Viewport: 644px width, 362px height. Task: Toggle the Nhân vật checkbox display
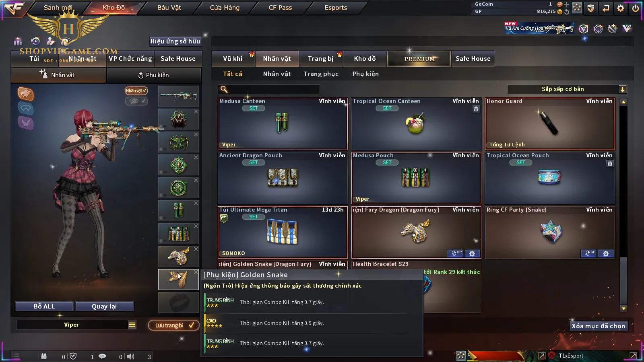tap(136, 90)
